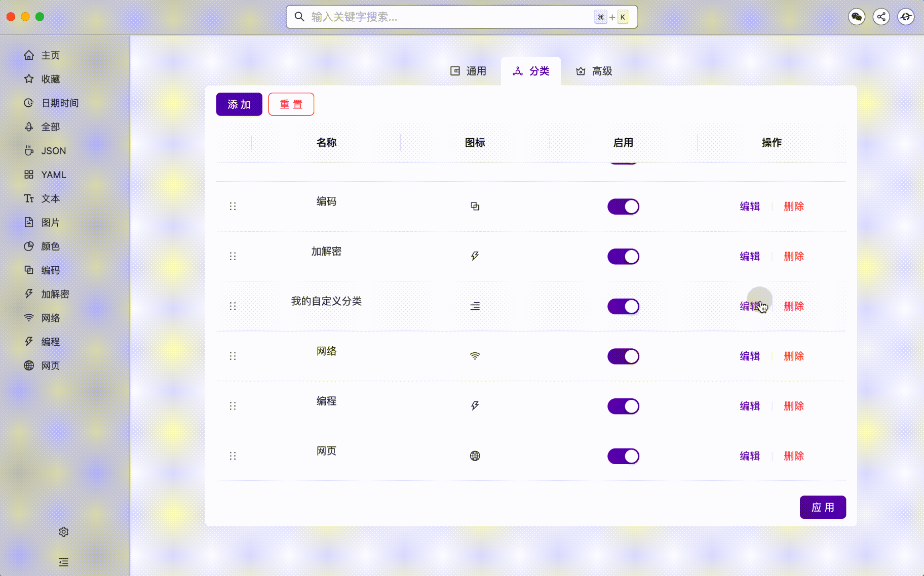The image size is (924, 576).
Task: Edit the 编码 category
Action: click(750, 207)
